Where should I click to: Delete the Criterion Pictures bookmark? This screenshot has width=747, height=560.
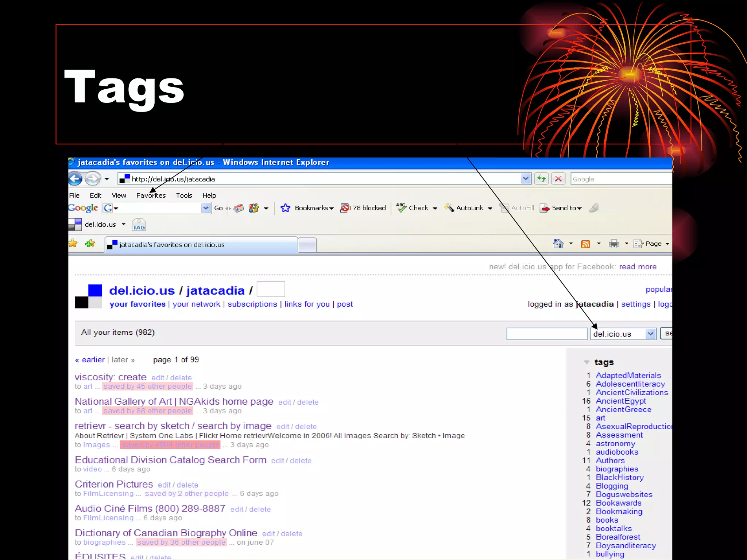point(187,485)
